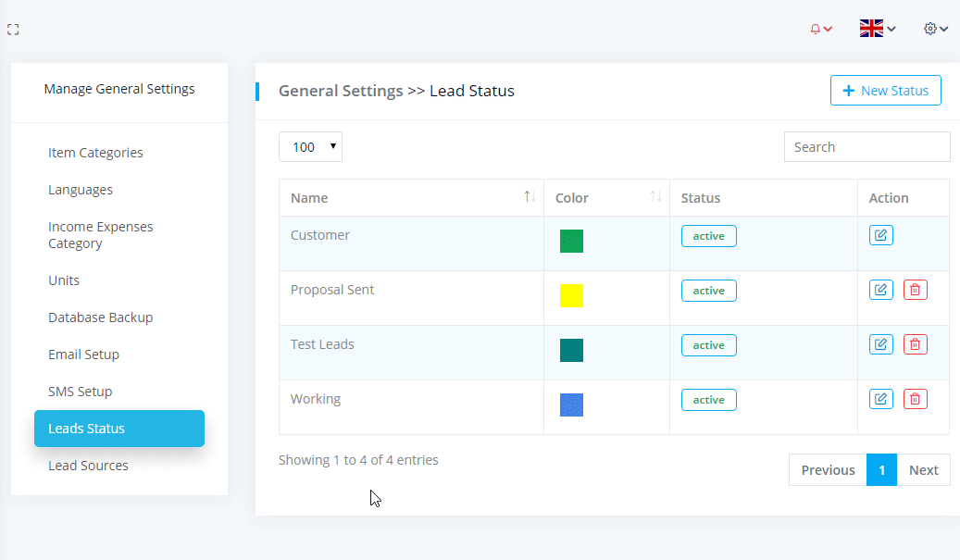Delete the Proposal Sent status
This screenshot has width=960, height=560.
pos(915,290)
